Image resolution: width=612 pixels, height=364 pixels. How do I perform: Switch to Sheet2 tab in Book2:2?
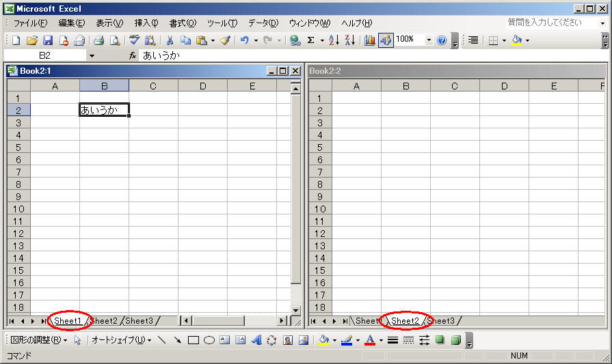405,321
